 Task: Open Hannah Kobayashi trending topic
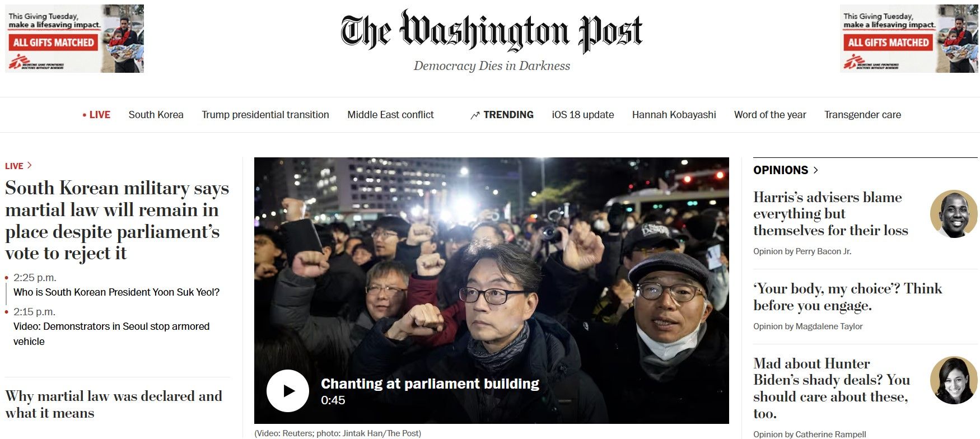click(674, 115)
